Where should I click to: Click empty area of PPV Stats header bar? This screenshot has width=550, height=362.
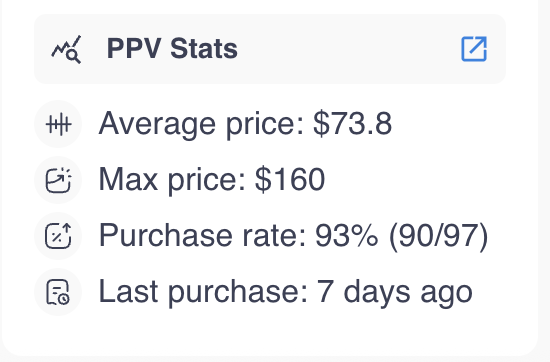click(347, 49)
